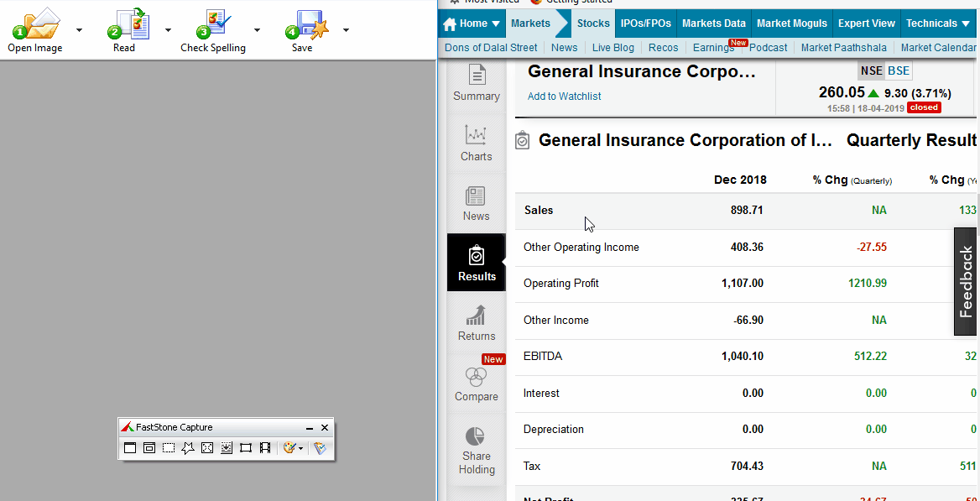Capture full screen with FastStone
Viewport: 980px width, 501px height.
pos(207,448)
